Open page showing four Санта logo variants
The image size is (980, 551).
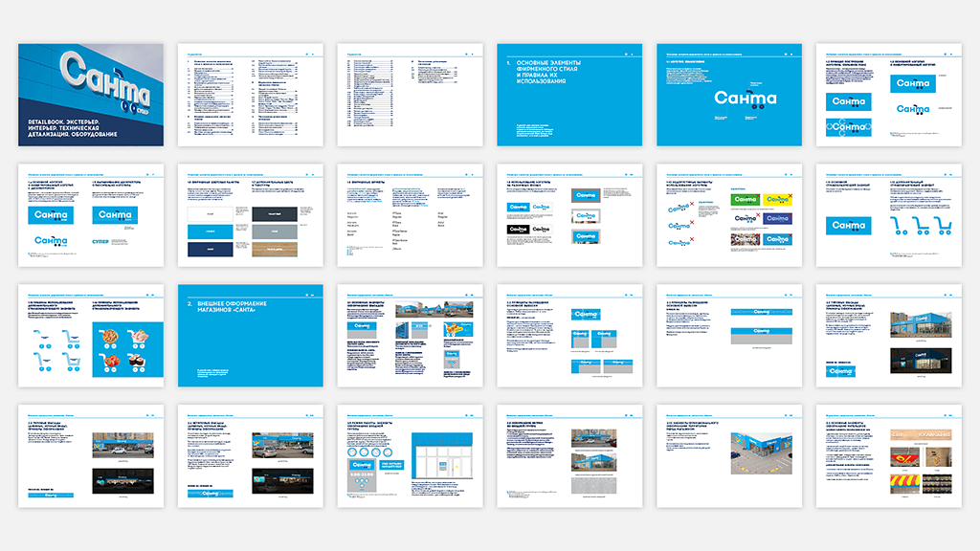889,95
